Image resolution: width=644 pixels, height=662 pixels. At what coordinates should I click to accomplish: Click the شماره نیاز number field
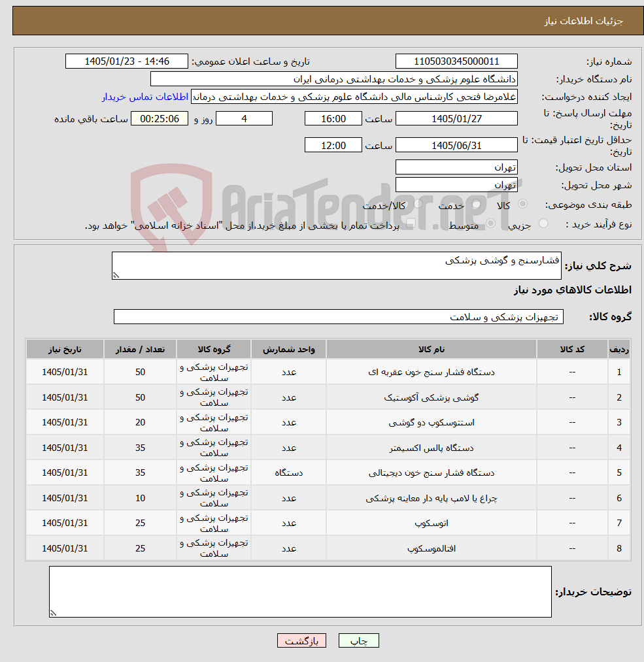coord(456,61)
